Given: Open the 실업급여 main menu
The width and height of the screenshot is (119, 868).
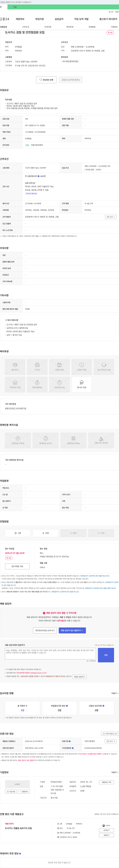Looking at the screenshot, I should click(x=59, y=19).
